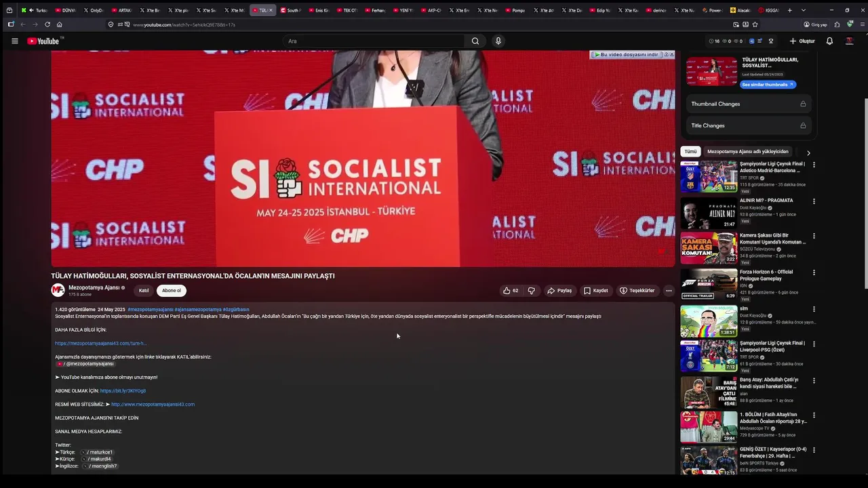Open Kamera Şakası Gibi Bir Komutan thumbnail
Viewport: 868px width, 488px height.
[x=709, y=248]
